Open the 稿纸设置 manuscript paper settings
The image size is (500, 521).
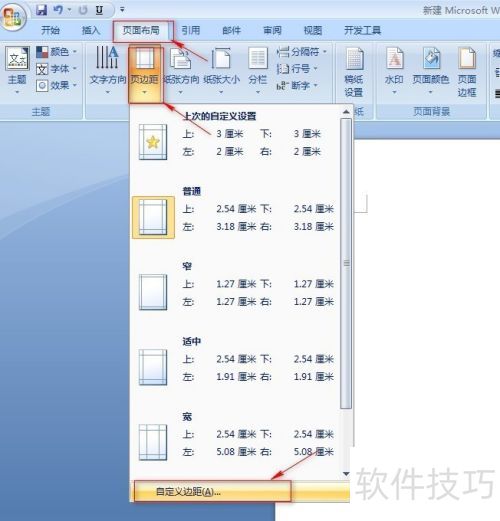(354, 72)
